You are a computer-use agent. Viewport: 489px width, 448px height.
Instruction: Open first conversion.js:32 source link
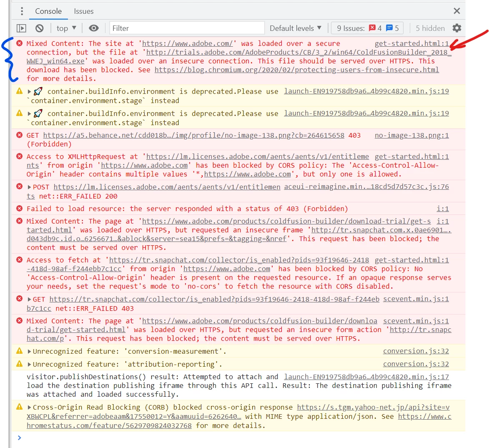coord(416,351)
